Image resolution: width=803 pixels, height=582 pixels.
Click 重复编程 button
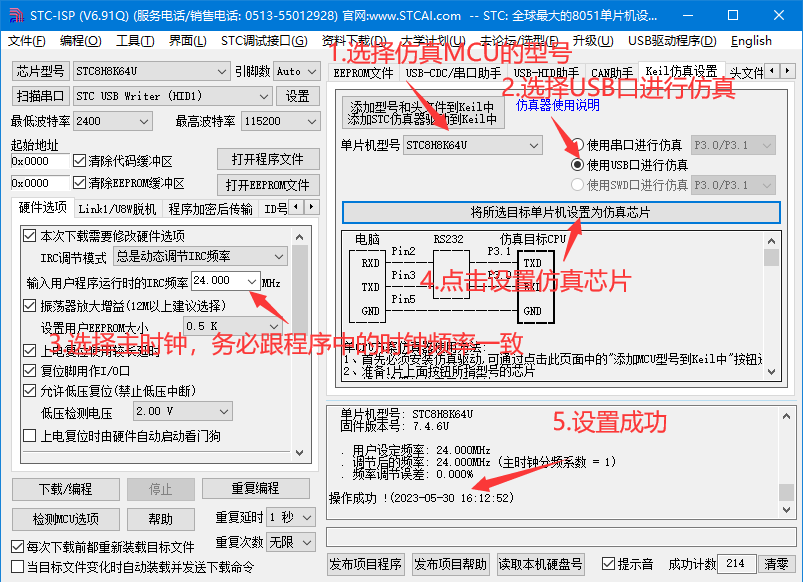coord(256,488)
